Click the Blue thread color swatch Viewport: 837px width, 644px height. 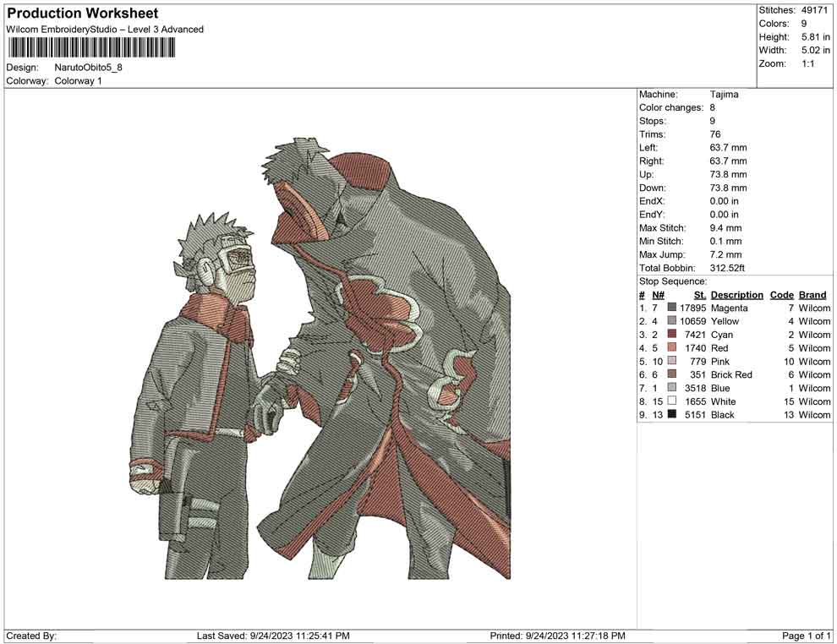click(672, 387)
